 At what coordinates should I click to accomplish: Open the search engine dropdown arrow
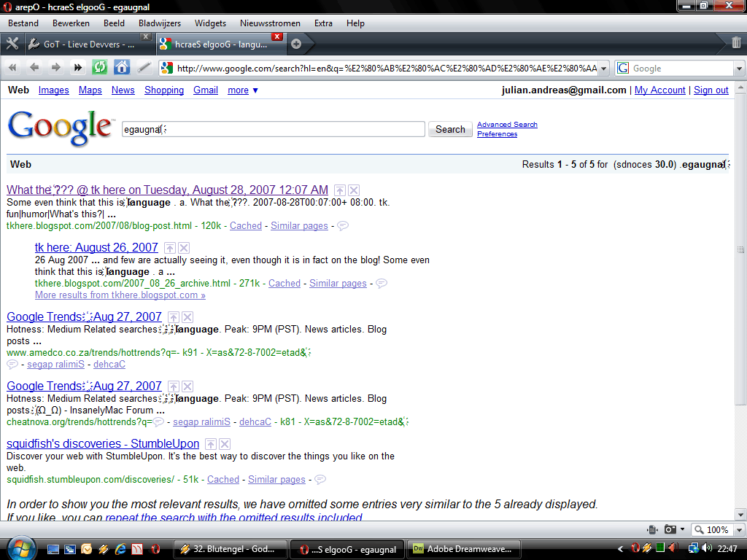point(739,68)
